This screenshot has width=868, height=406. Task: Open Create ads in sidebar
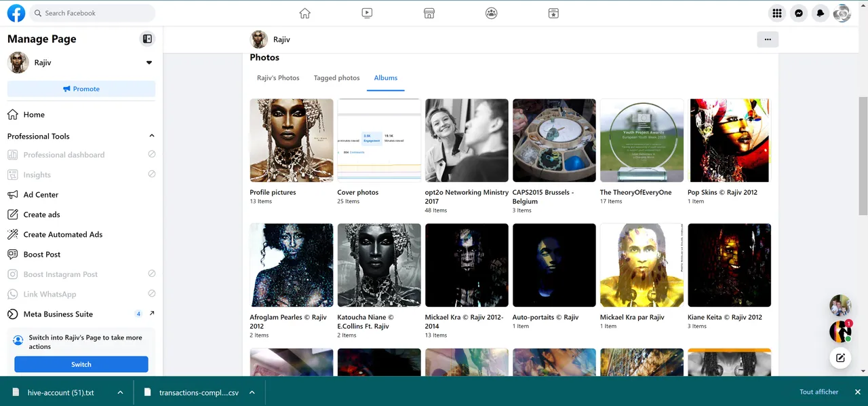pyautogui.click(x=41, y=215)
